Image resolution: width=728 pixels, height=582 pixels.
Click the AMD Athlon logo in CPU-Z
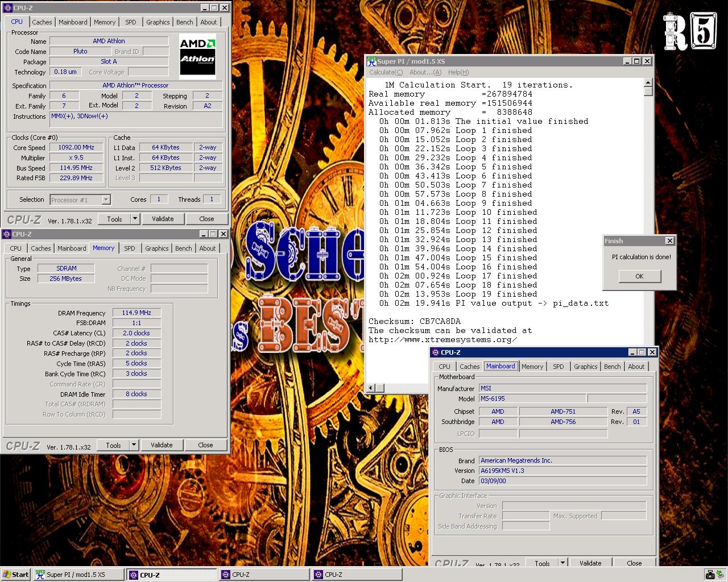click(x=197, y=56)
